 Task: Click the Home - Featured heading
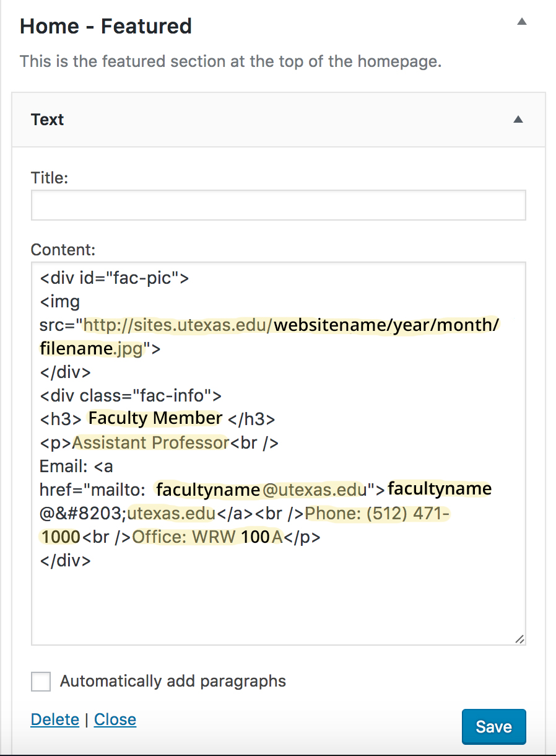tap(106, 26)
